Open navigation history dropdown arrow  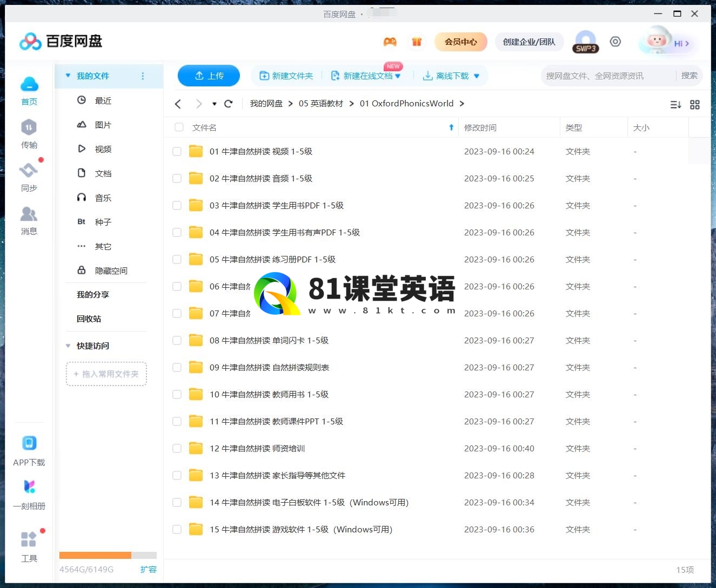(215, 104)
